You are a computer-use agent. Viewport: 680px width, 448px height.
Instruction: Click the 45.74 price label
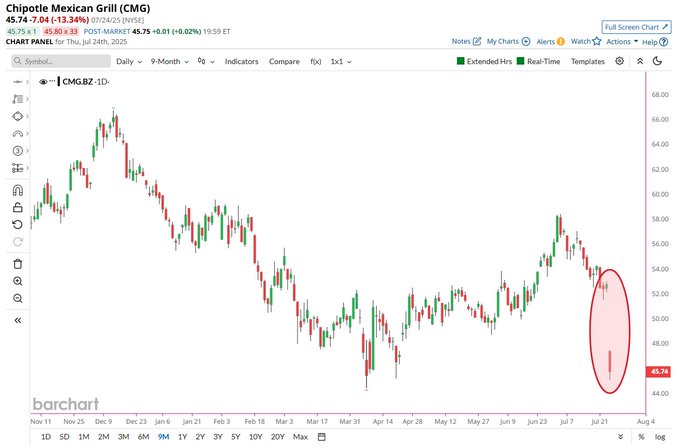pyautogui.click(x=660, y=372)
